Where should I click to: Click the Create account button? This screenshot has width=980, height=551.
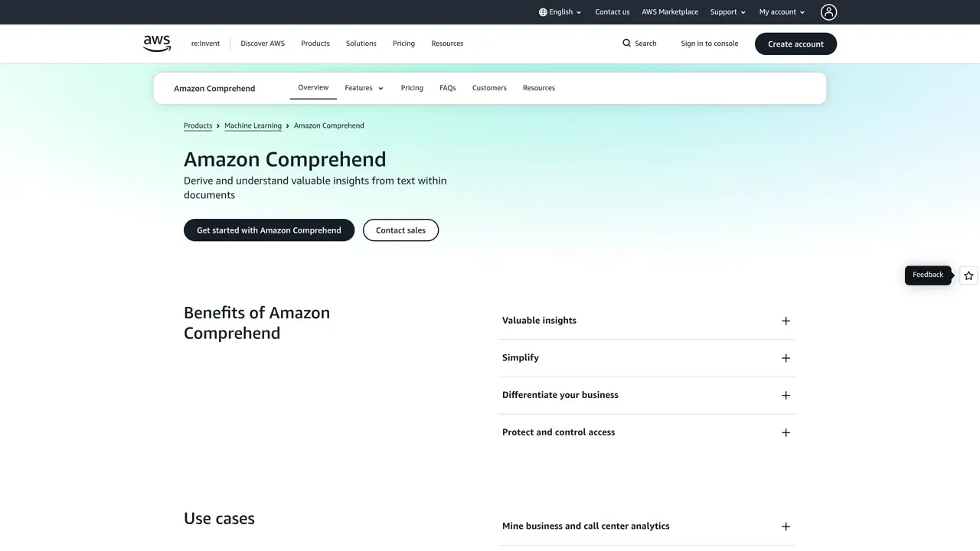click(795, 44)
